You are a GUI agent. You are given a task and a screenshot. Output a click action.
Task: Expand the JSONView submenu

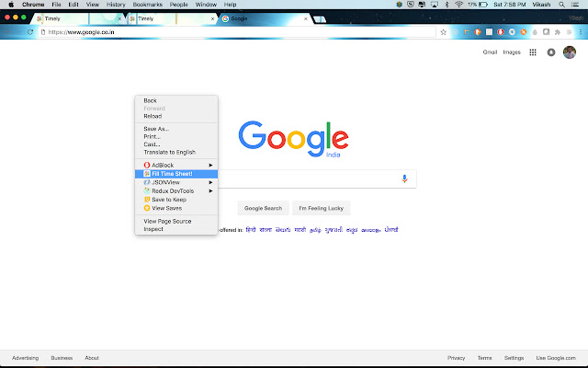pyautogui.click(x=176, y=182)
